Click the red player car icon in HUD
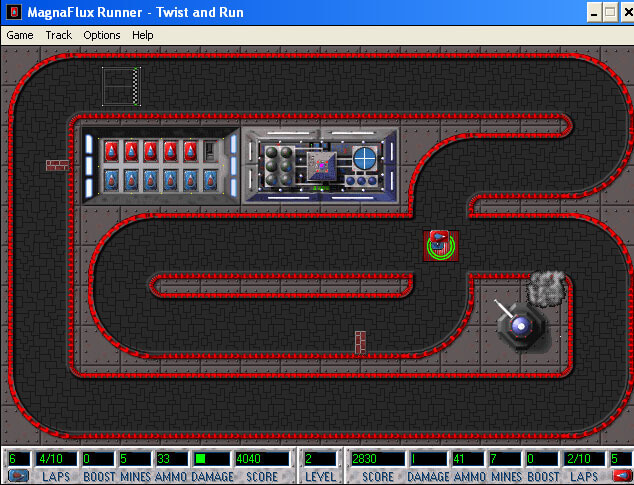This screenshot has width=634, height=485. click(622, 476)
